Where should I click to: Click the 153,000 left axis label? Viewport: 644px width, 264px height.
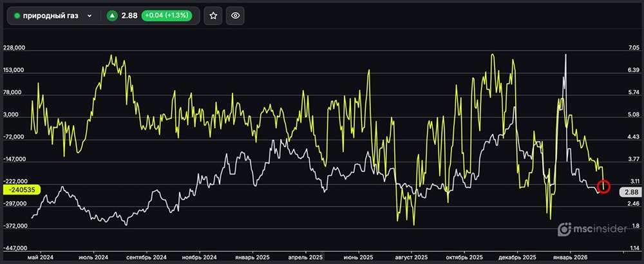click(13, 70)
